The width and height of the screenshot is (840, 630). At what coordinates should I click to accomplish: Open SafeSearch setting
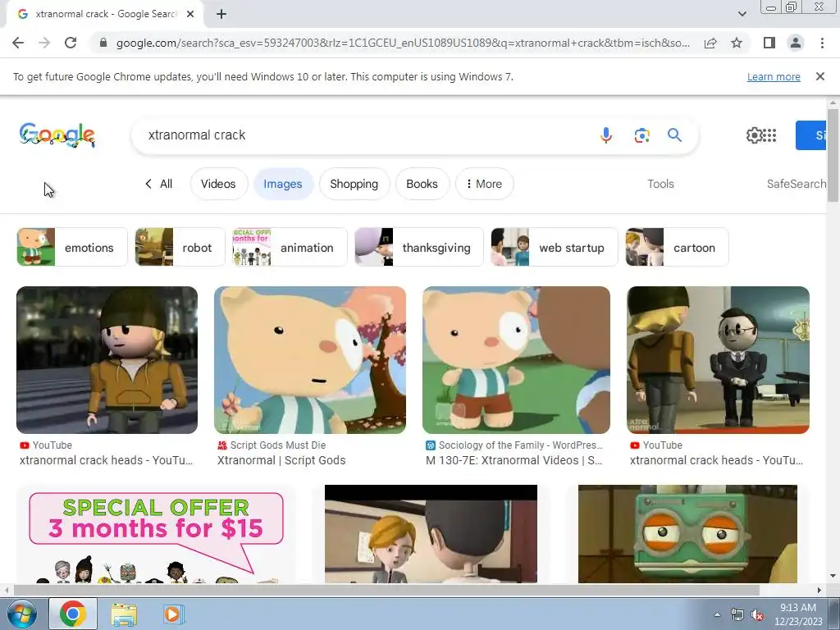pyautogui.click(x=796, y=184)
